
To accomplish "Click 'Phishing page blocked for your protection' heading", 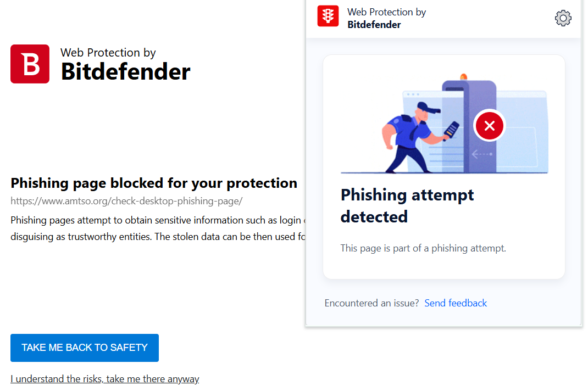I will click(154, 183).
